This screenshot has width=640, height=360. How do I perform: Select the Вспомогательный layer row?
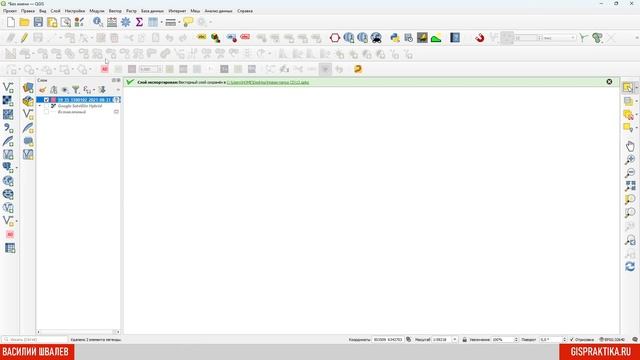coord(78,112)
